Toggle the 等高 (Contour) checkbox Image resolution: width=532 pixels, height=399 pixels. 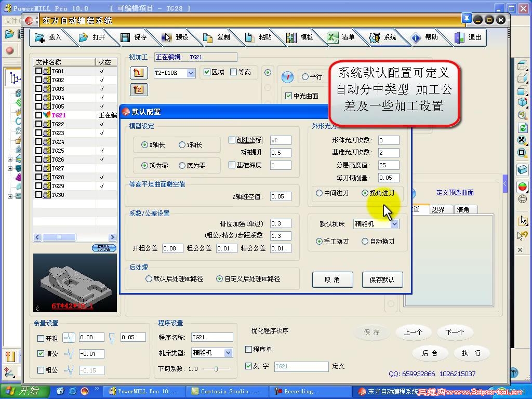233,72
